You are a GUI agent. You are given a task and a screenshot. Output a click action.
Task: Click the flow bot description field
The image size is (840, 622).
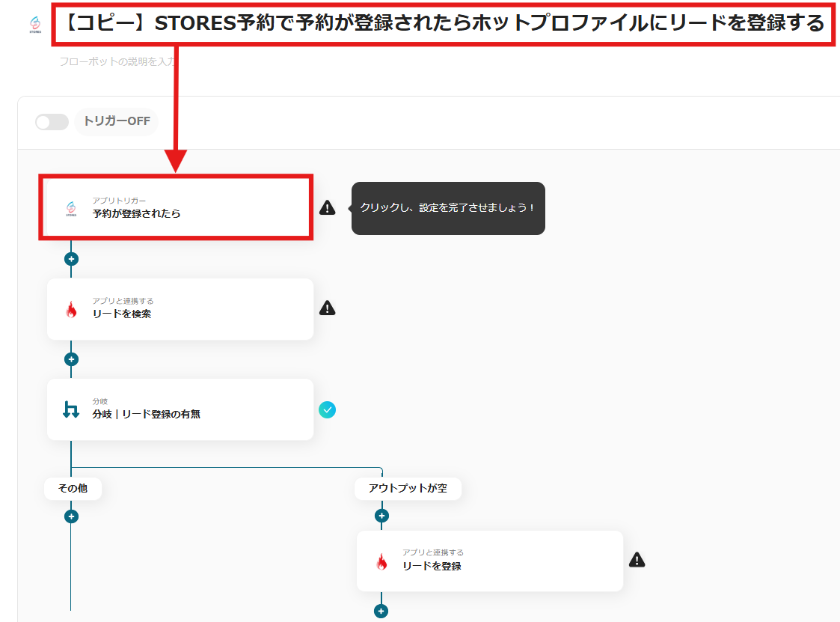pos(117,61)
